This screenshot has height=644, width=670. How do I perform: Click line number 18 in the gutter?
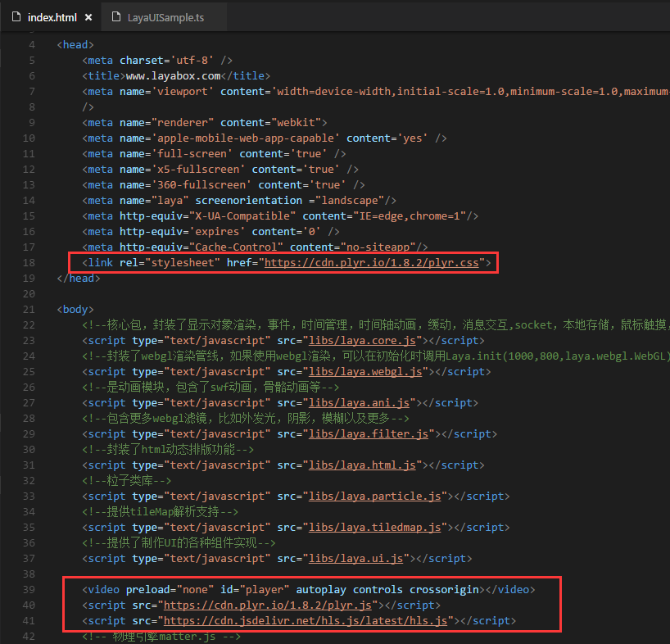pos(31,263)
